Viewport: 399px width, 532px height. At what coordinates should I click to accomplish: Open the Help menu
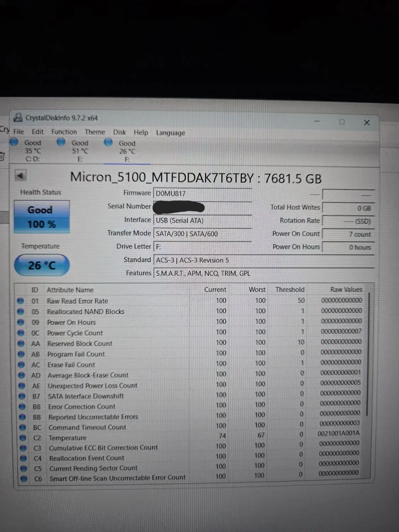pyautogui.click(x=141, y=132)
